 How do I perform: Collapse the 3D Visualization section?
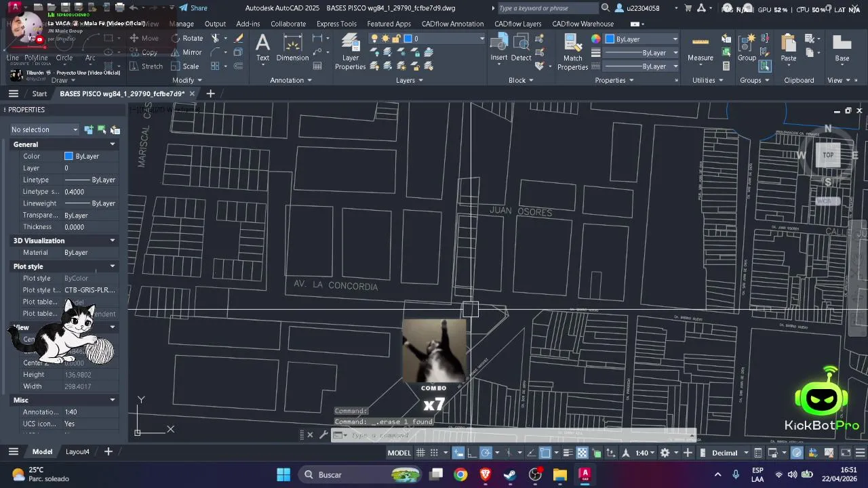tap(113, 241)
